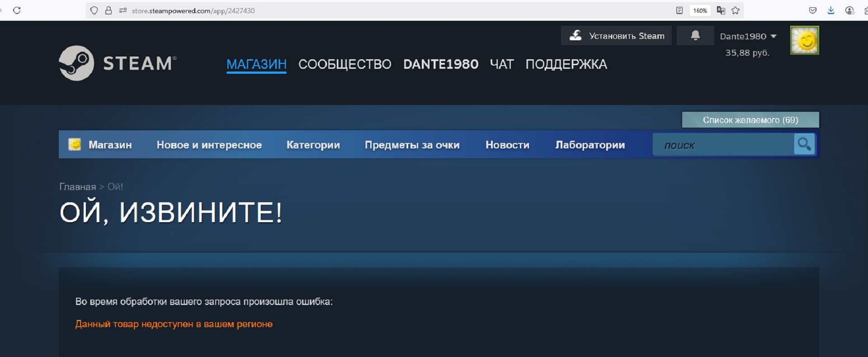
Task: Click into the поиск search field
Action: pyautogui.click(x=723, y=145)
